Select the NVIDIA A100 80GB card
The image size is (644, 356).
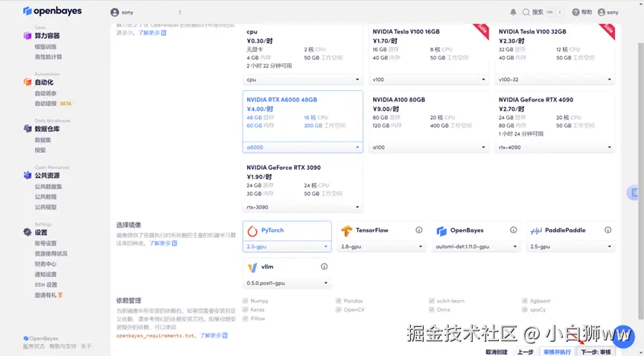coord(429,121)
